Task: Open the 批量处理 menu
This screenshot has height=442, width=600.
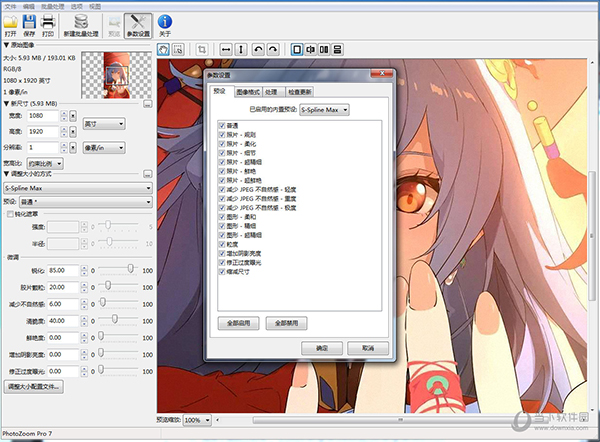Action: click(53, 7)
